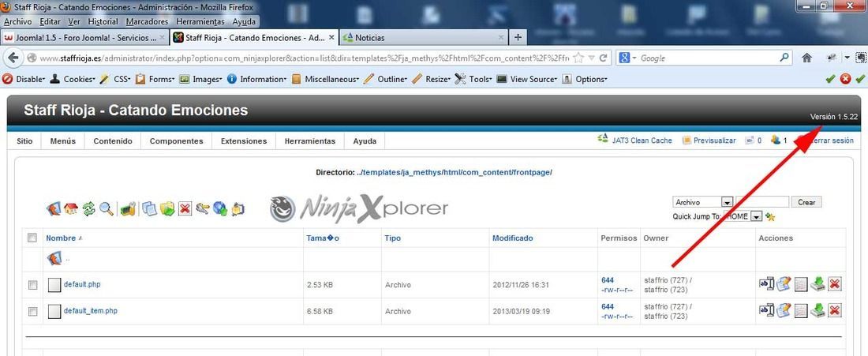The height and width of the screenshot is (356, 868).
Task: Tick the checkbox for default.php
Action: (32, 285)
